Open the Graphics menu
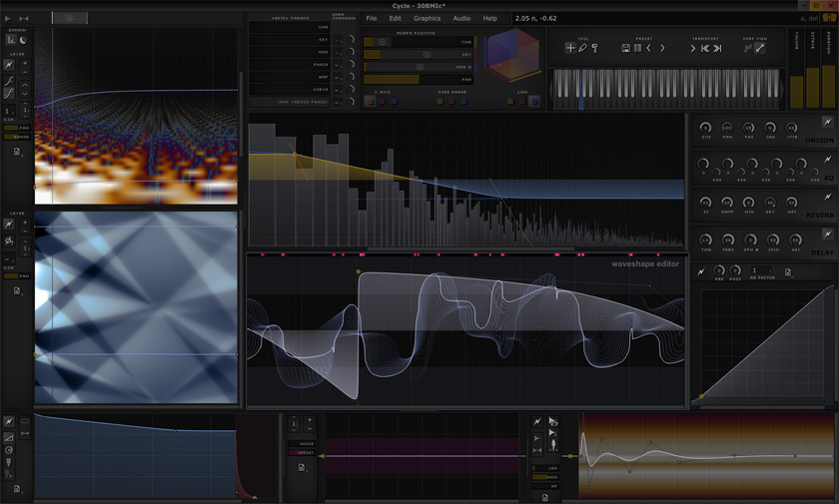The image size is (839, 504). (x=427, y=18)
